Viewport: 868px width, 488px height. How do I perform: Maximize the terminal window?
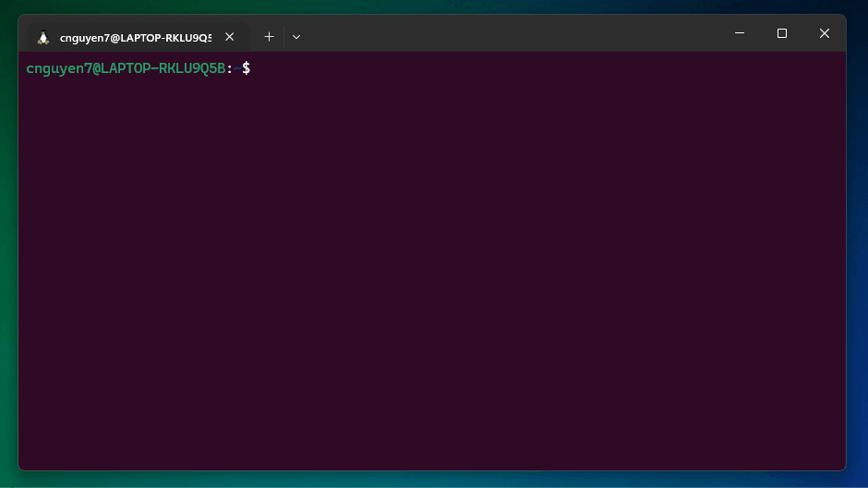point(781,33)
